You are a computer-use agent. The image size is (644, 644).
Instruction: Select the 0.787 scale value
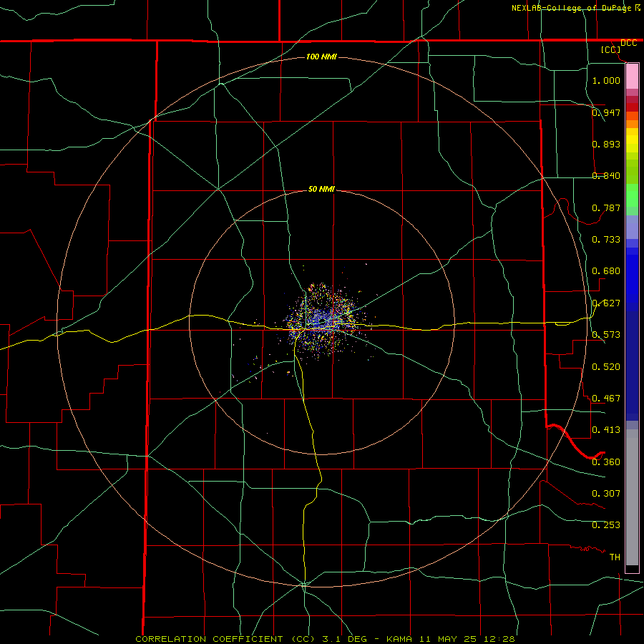pyautogui.click(x=606, y=208)
